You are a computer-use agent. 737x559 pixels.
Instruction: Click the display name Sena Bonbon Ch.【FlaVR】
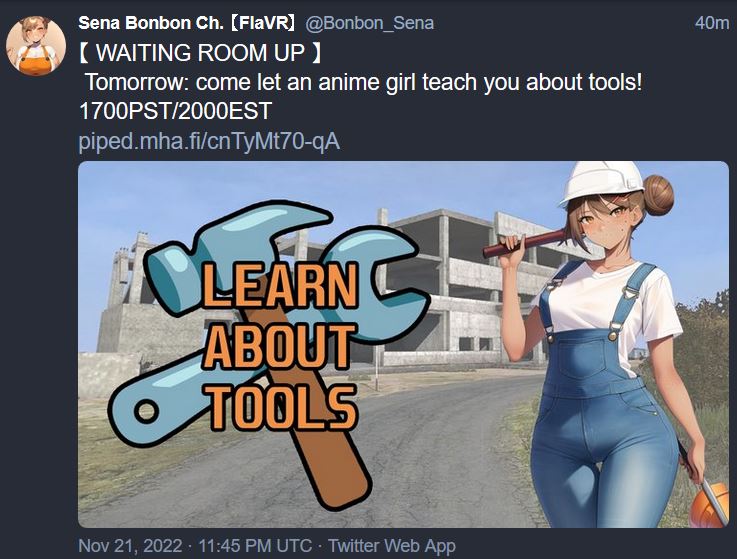click(x=187, y=23)
